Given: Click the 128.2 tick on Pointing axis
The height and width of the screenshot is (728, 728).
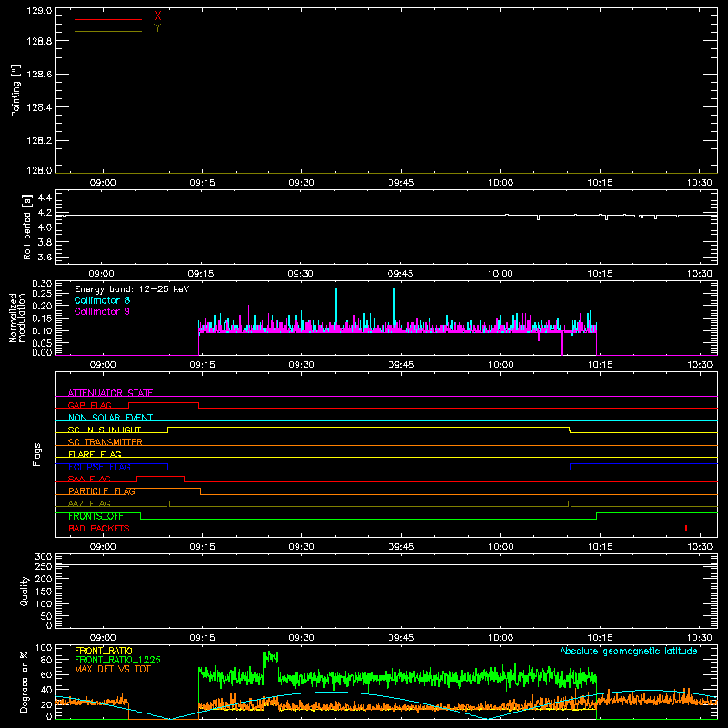Looking at the screenshot, I should pos(39,141).
